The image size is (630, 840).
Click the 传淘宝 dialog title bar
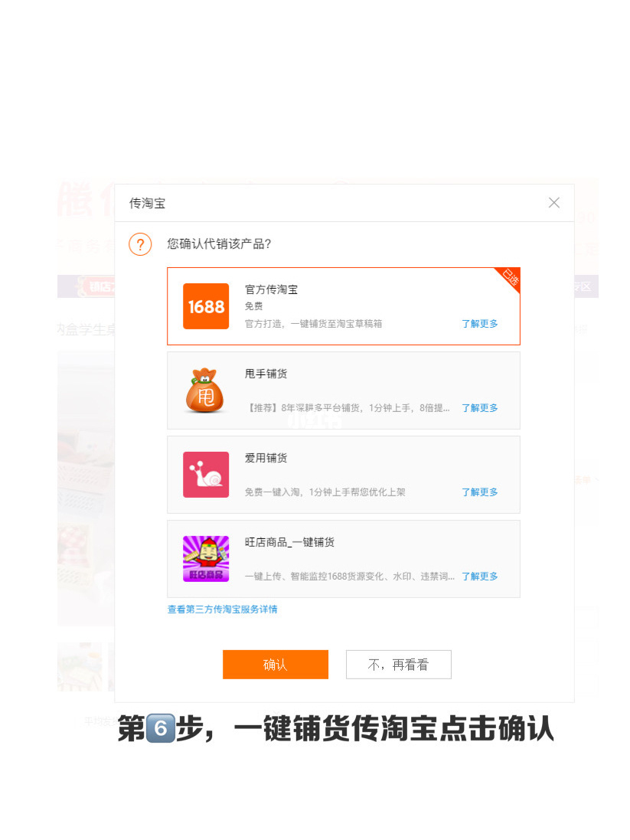click(x=145, y=202)
